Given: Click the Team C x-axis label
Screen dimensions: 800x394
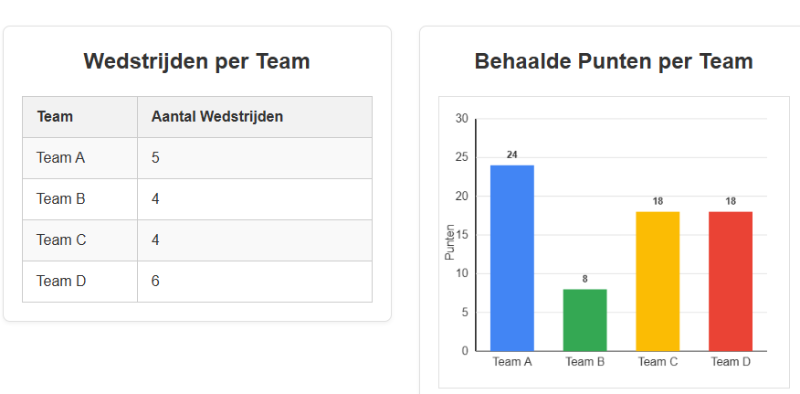Looking at the screenshot, I should tap(658, 362).
